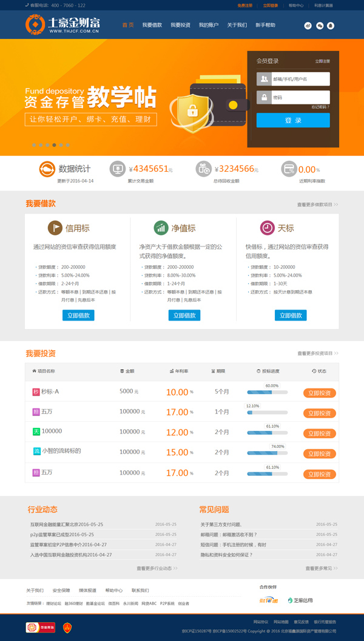Open the 新手帮助 navigation menu item
This screenshot has width=364, height=641.
[265, 25]
